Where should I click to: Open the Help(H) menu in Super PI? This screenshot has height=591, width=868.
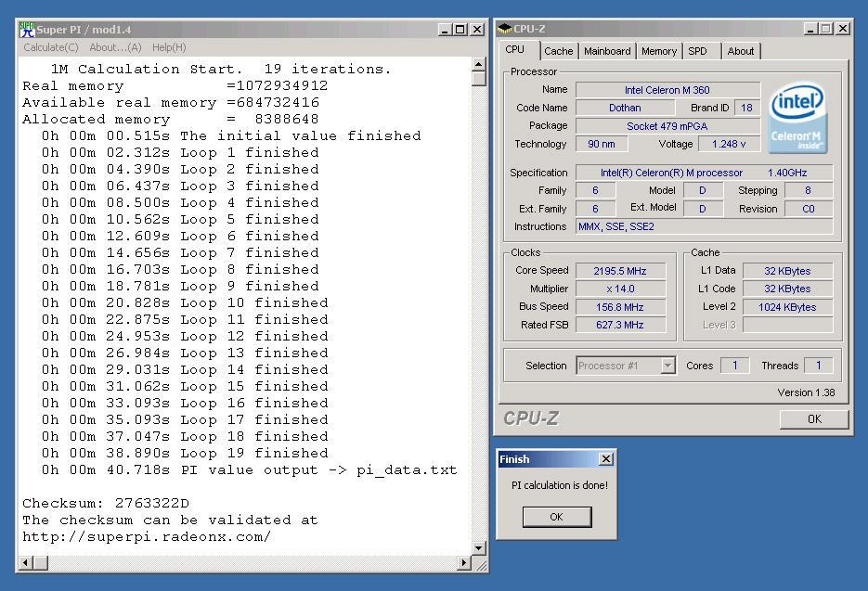[x=169, y=47]
